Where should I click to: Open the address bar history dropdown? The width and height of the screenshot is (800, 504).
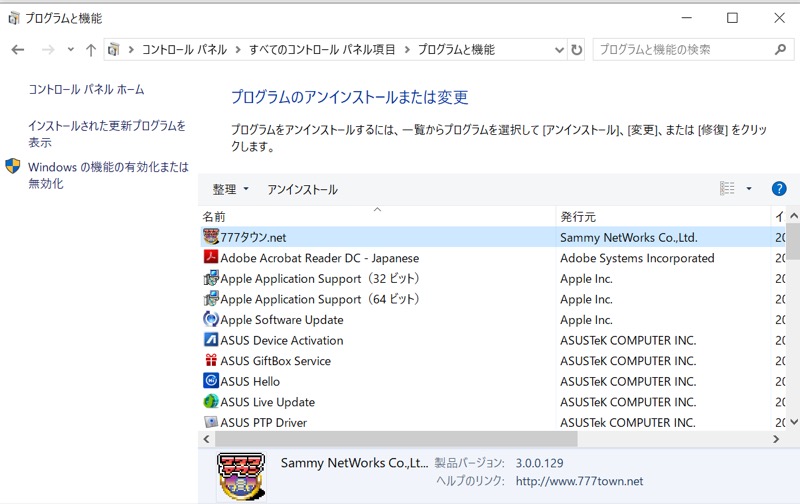tap(558, 49)
